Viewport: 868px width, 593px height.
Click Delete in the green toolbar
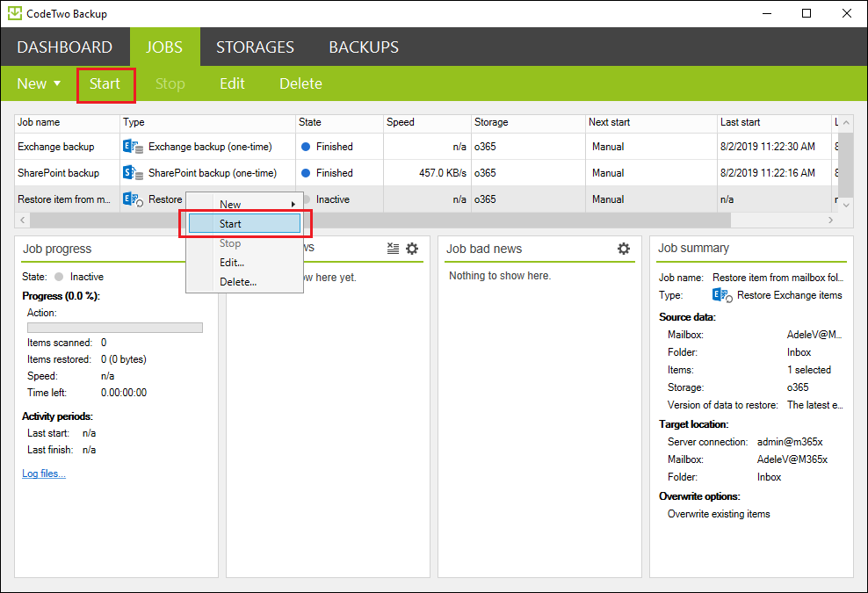[x=300, y=83]
